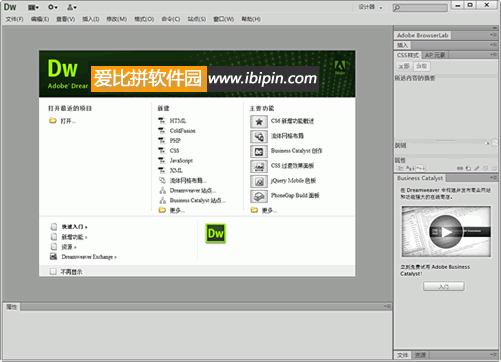501x362 pixels.
Task: Click the green Dw logo on welcome screen
Action: pos(215,233)
